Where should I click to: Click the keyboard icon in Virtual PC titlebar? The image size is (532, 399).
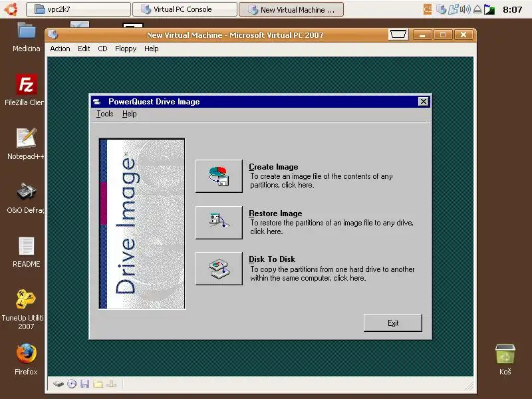coord(398,35)
